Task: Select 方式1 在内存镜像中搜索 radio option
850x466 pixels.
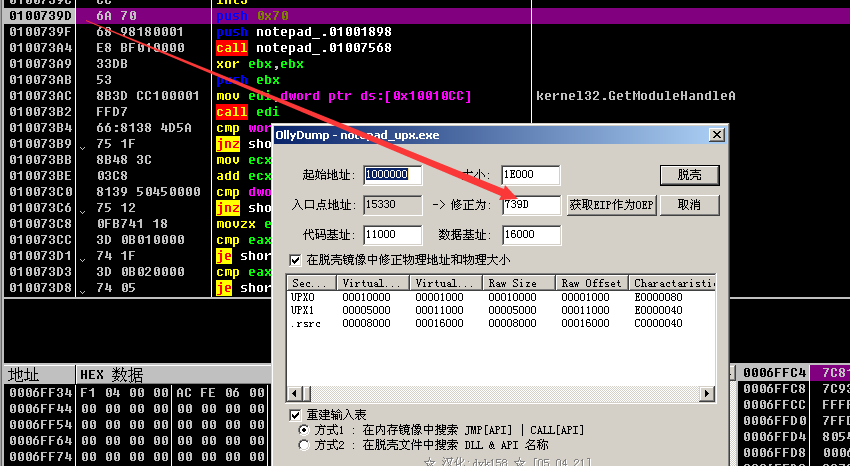Action: (305, 430)
